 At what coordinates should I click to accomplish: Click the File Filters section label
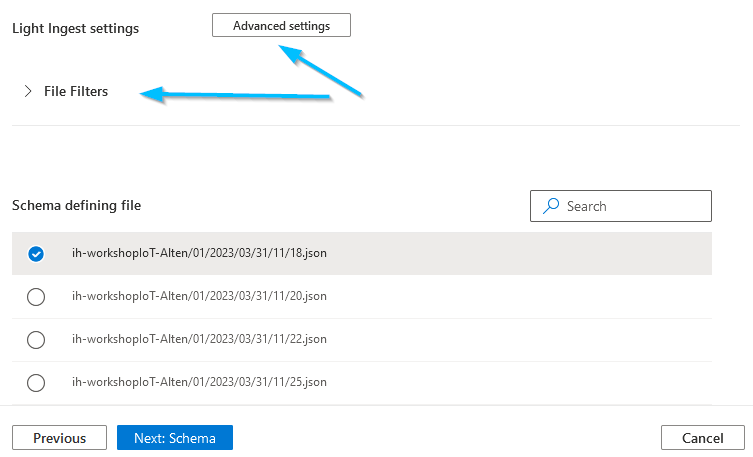coord(76,91)
